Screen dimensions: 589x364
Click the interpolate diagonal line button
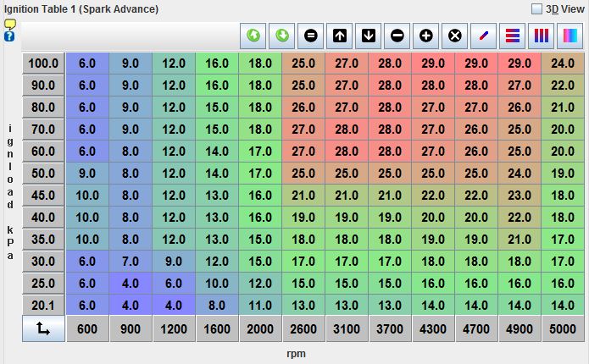(484, 36)
